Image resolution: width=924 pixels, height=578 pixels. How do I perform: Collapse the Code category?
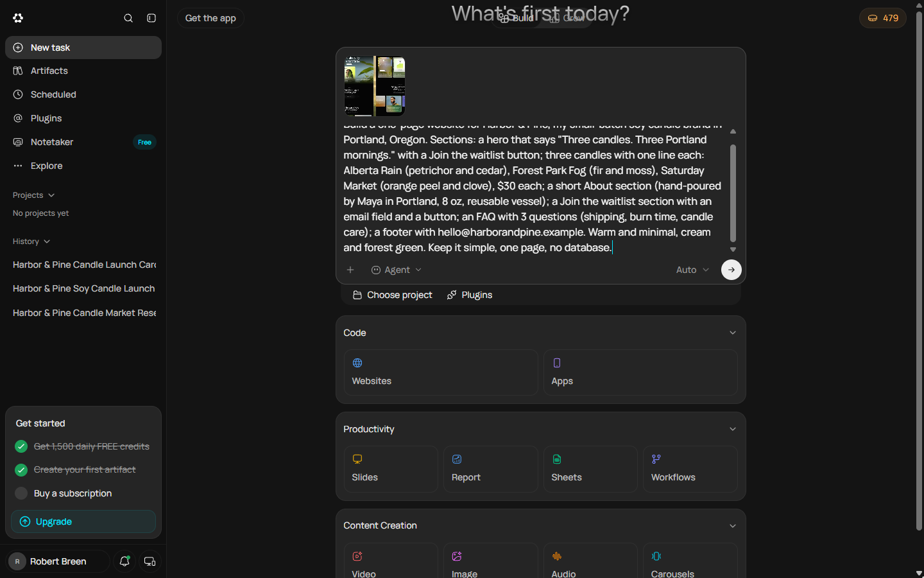point(733,333)
